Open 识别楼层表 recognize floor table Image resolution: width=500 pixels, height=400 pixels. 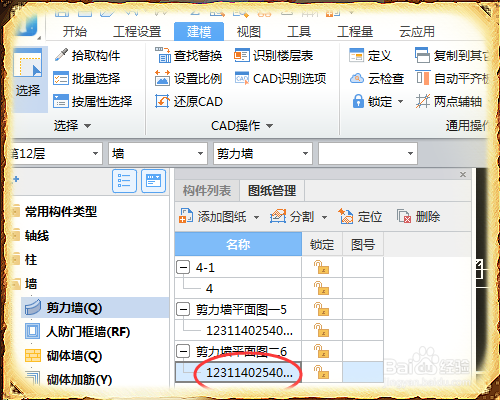pyautogui.click(x=273, y=55)
